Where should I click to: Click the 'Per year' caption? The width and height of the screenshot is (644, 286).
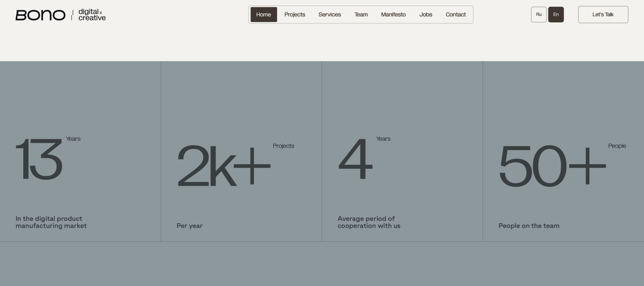click(x=189, y=226)
